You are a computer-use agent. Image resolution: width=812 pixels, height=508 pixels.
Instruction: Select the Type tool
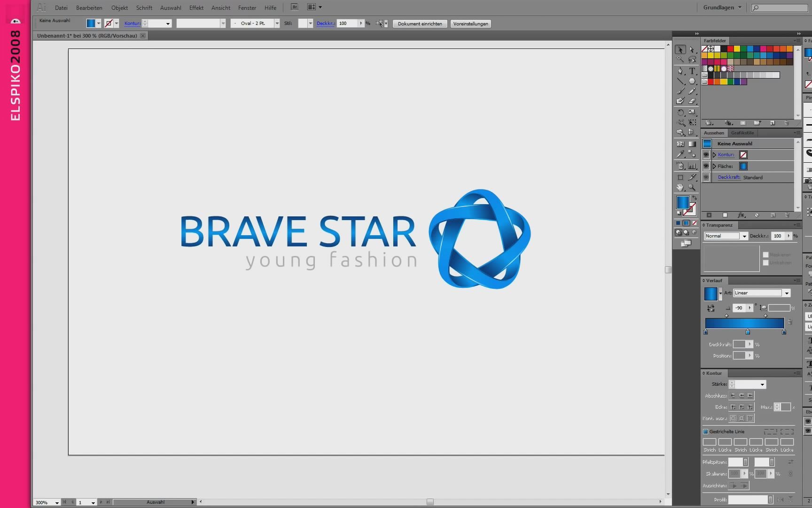point(692,71)
